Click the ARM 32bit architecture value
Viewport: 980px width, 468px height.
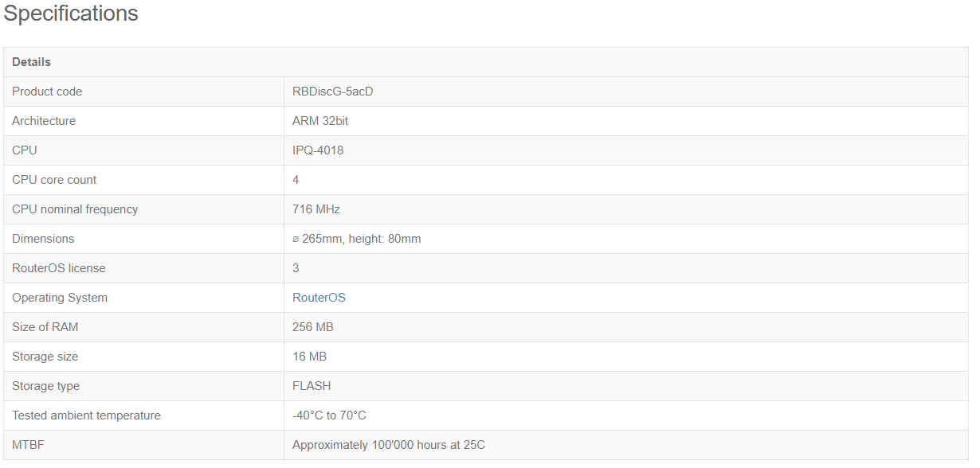tap(320, 121)
